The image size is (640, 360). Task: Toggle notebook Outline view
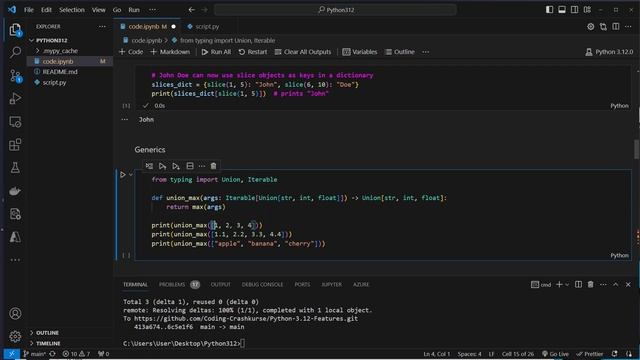400,52
